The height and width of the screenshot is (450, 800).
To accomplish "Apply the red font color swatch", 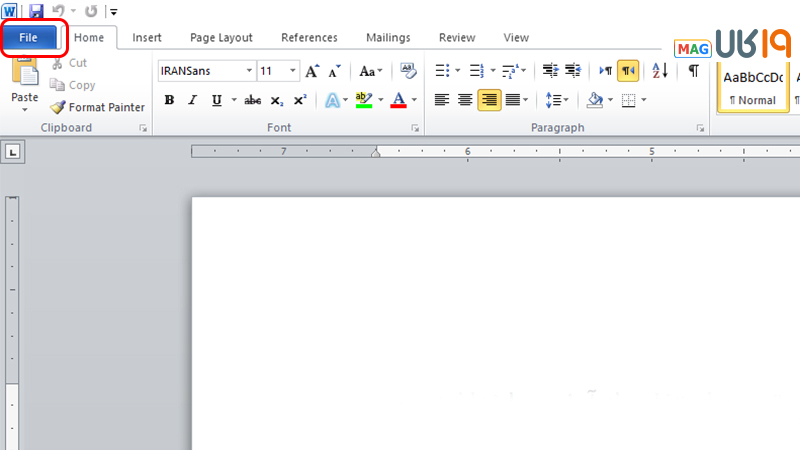I will (x=399, y=100).
